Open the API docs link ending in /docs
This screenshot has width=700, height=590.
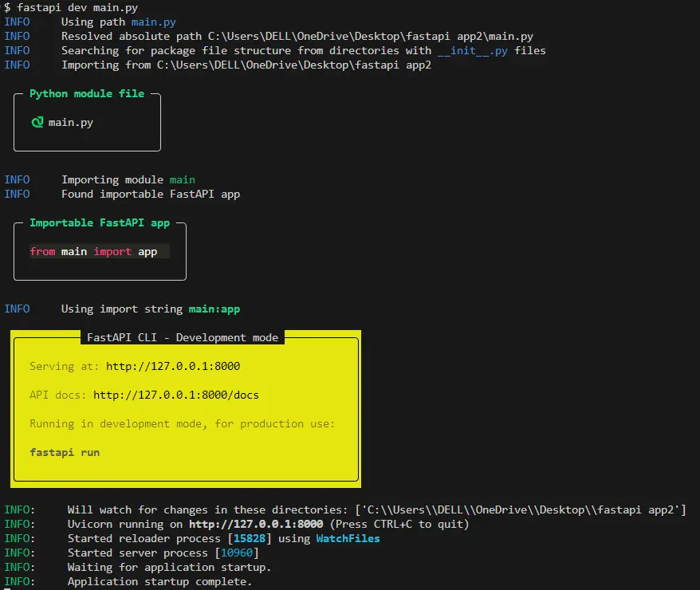click(x=176, y=395)
